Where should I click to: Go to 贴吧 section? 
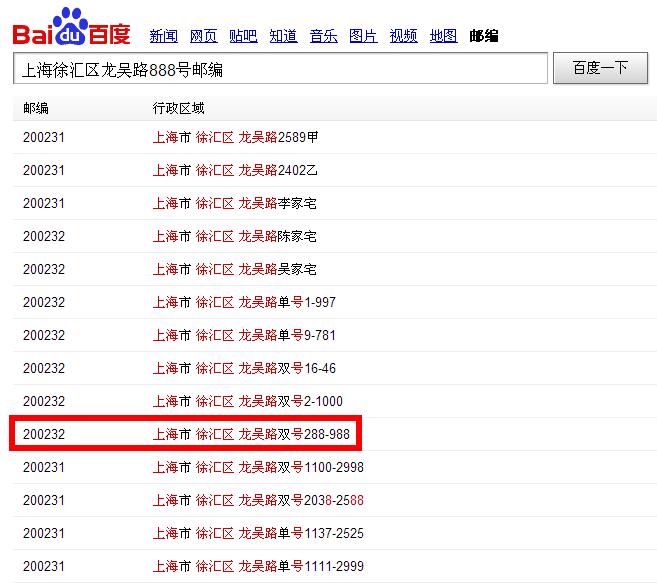[x=243, y=36]
